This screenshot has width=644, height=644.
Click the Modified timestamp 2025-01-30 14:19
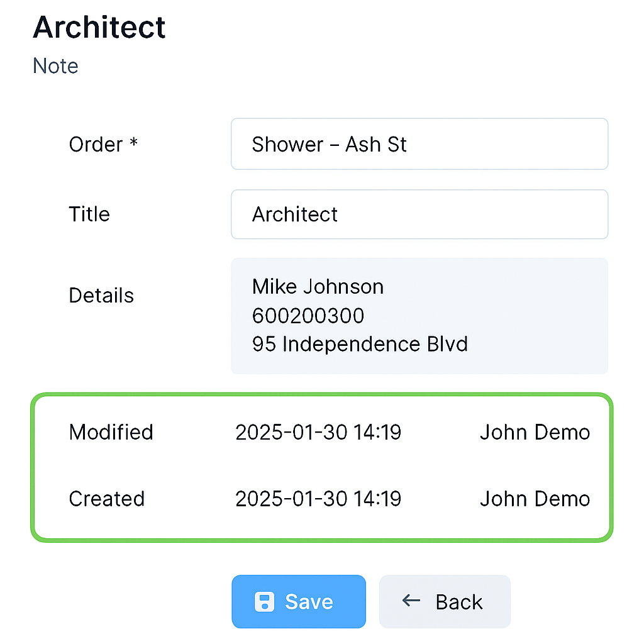click(318, 432)
